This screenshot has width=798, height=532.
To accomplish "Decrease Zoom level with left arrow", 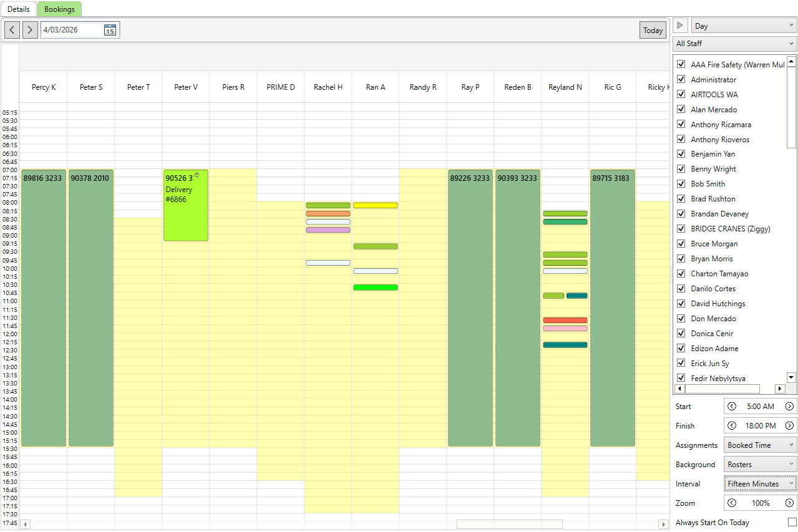I will [x=732, y=503].
